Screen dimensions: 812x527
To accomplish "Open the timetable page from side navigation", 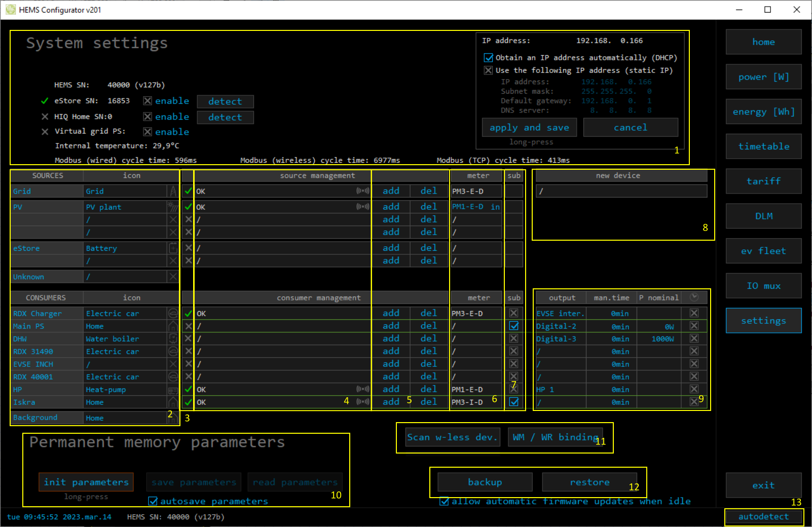I will click(x=763, y=146).
